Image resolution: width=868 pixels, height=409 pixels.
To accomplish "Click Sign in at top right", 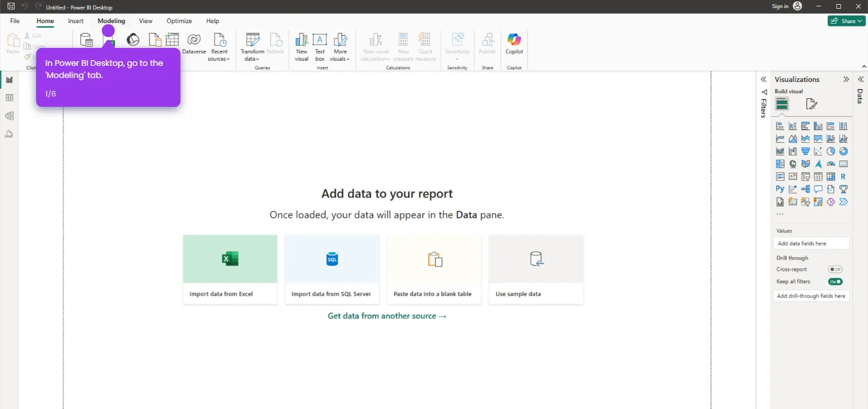I will (x=780, y=6).
